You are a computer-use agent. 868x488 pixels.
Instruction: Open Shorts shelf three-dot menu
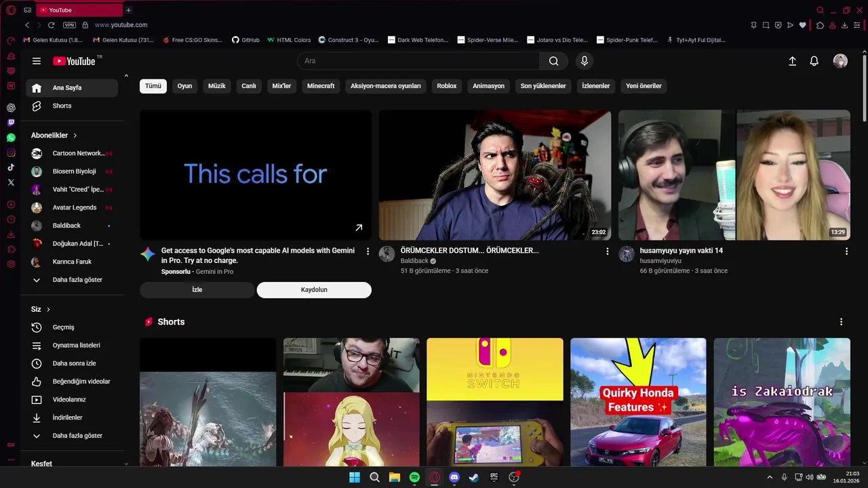pyautogui.click(x=842, y=322)
